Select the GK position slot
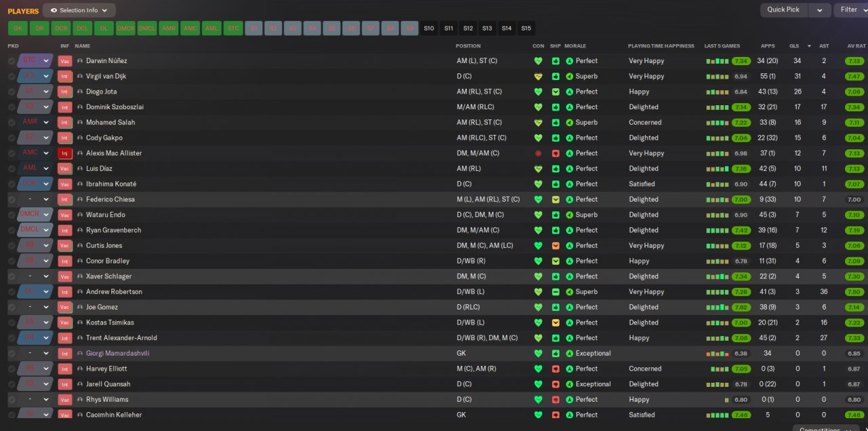Image resolution: width=868 pixels, height=431 pixels. tap(18, 29)
